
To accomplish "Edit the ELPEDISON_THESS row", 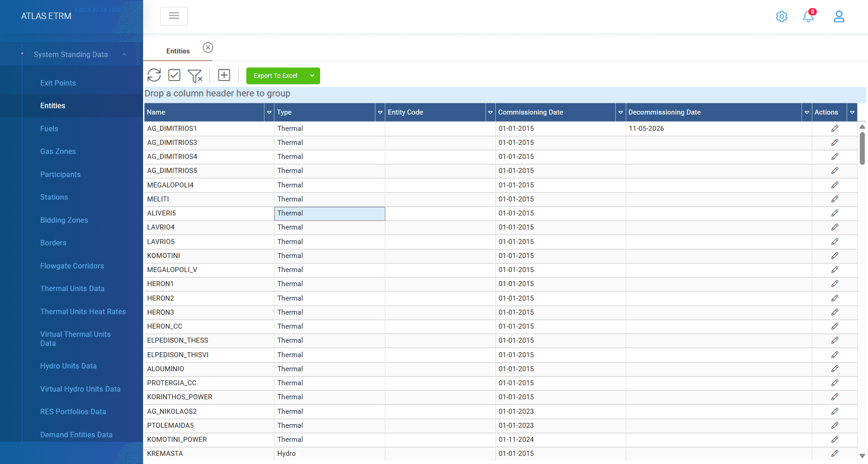I will (x=835, y=340).
